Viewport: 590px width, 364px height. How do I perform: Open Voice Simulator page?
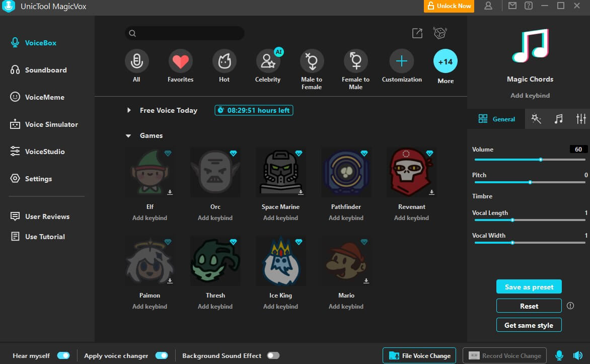click(x=44, y=124)
